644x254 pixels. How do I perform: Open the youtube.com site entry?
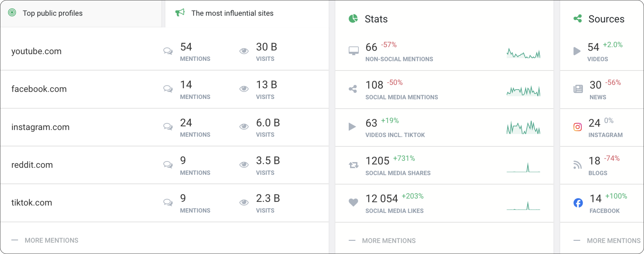36,51
